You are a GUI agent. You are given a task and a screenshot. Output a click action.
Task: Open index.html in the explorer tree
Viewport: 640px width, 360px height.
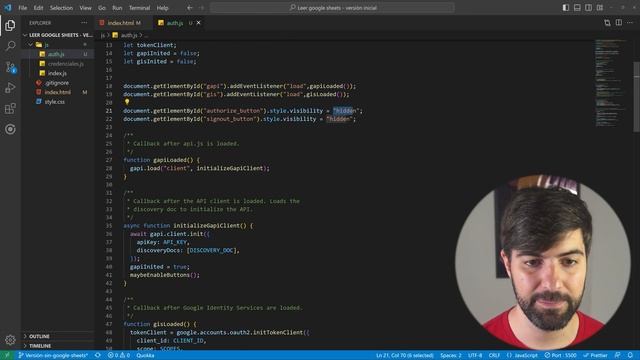point(58,92)
